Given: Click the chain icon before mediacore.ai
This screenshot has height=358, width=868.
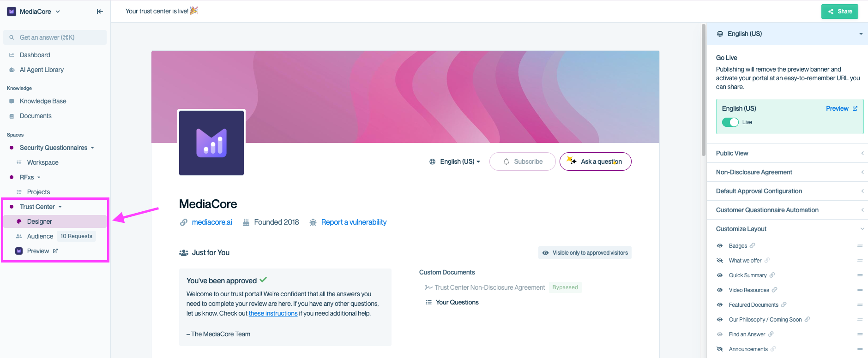Looking at the screenshot, I should point(184,222).
